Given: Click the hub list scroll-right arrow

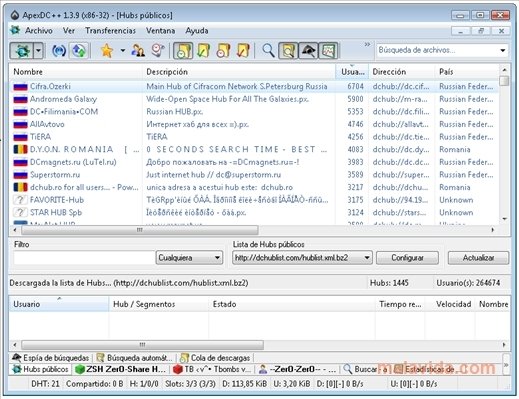Looking at the screenshot, I should 492,230.
